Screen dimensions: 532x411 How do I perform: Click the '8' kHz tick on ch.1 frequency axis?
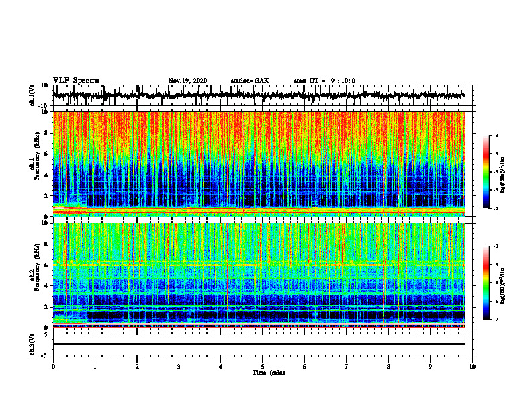click(x=47, y=133)
